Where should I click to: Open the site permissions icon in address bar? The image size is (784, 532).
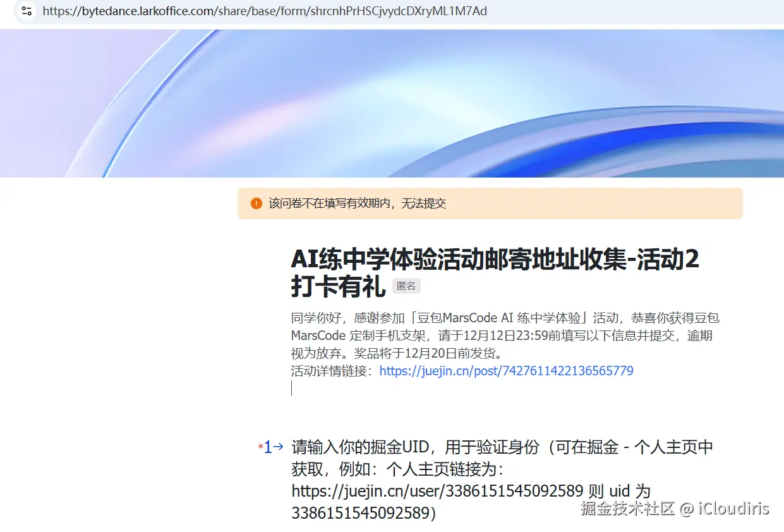25,10
